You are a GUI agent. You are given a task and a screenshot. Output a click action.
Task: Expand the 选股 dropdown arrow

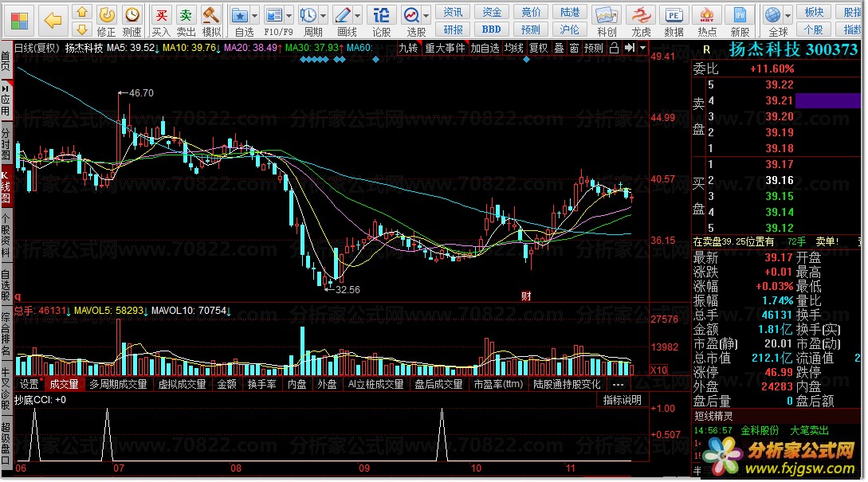pyautogui.click(x=426, y=15)
